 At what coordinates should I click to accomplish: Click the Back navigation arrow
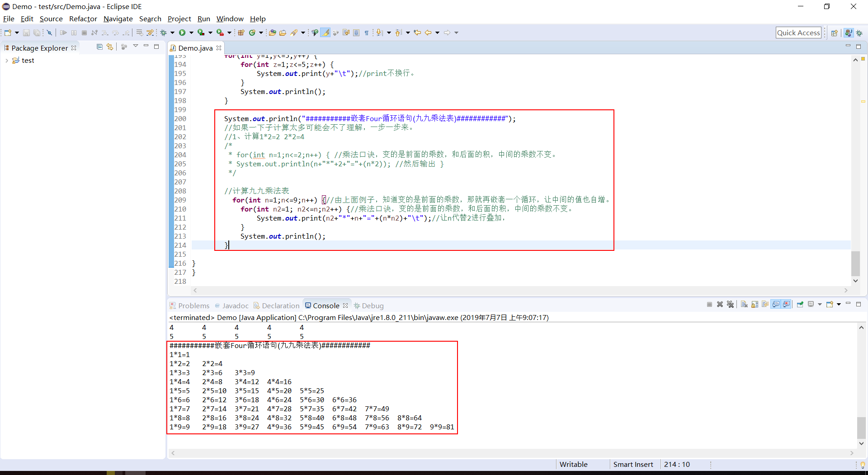[x=428, y=33]
